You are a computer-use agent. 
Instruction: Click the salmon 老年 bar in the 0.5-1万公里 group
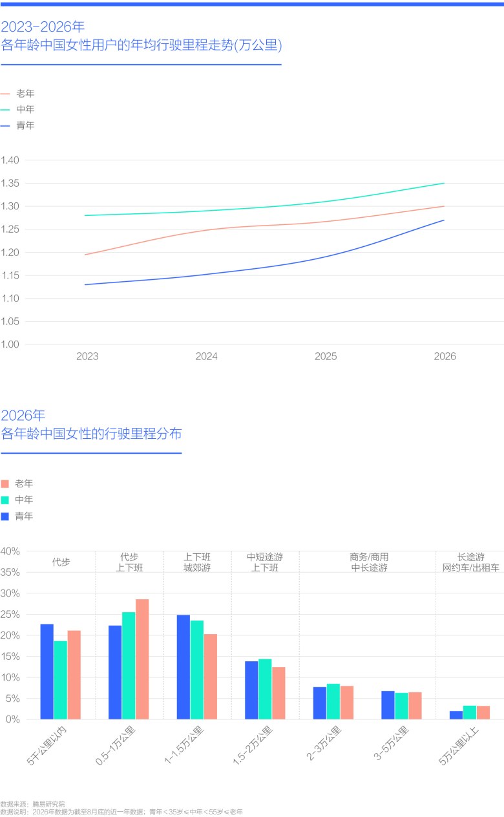[142, 659]
